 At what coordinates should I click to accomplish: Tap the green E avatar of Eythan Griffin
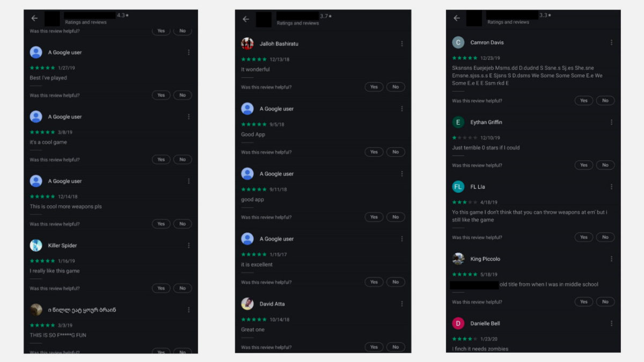(458, 122)
